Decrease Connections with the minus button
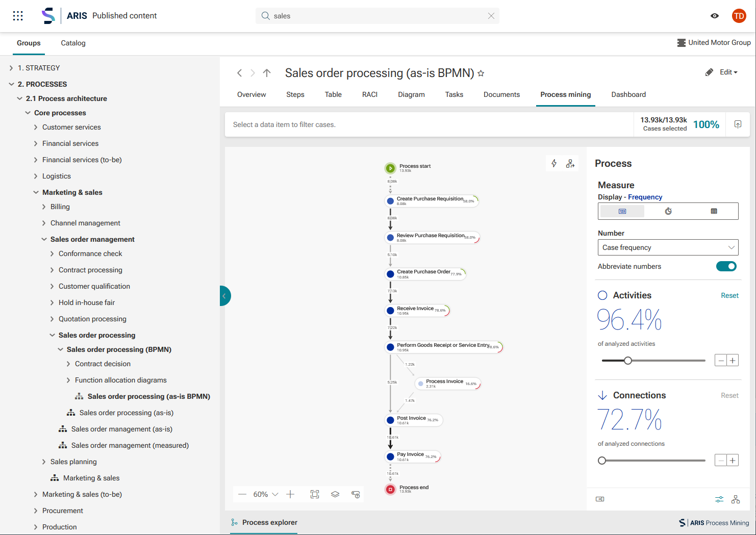The width and height of the screenshot is (756, 535). [x=721, y=461]
